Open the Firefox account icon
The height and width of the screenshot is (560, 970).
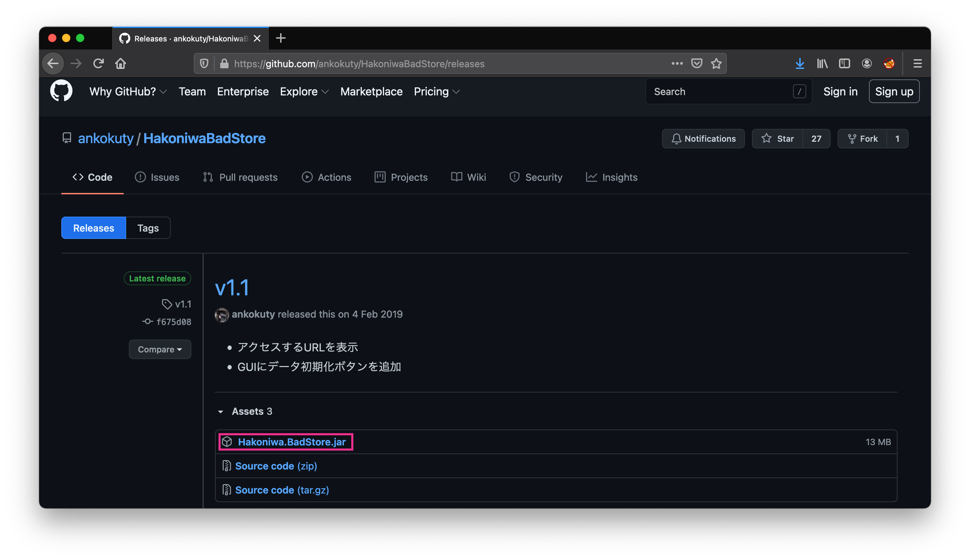(867, 63)
